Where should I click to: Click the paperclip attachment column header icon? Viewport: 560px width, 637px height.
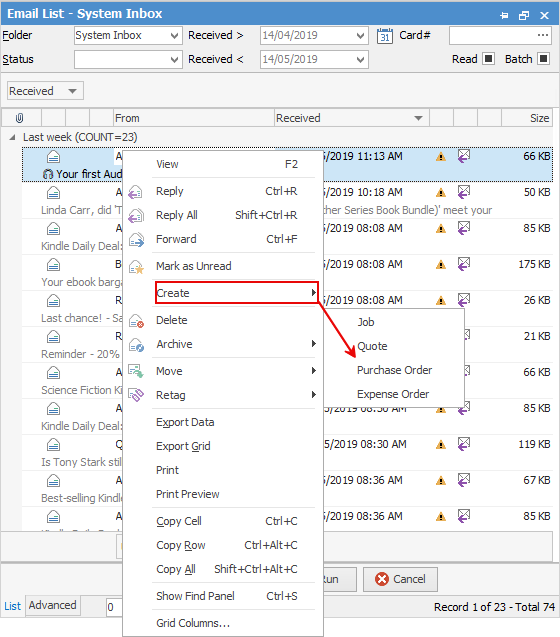pos(19,118)
